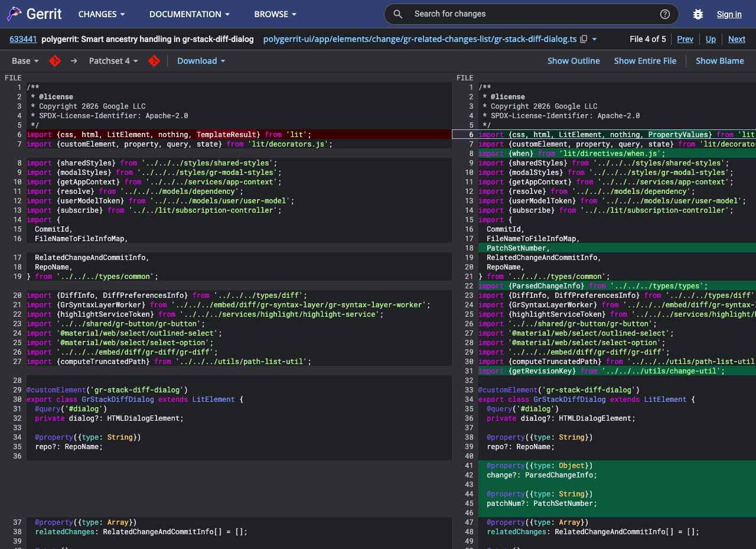Viewport: 756px width, 549px height.
Task: Click Show Blame
Action: [x=720, y=61]
